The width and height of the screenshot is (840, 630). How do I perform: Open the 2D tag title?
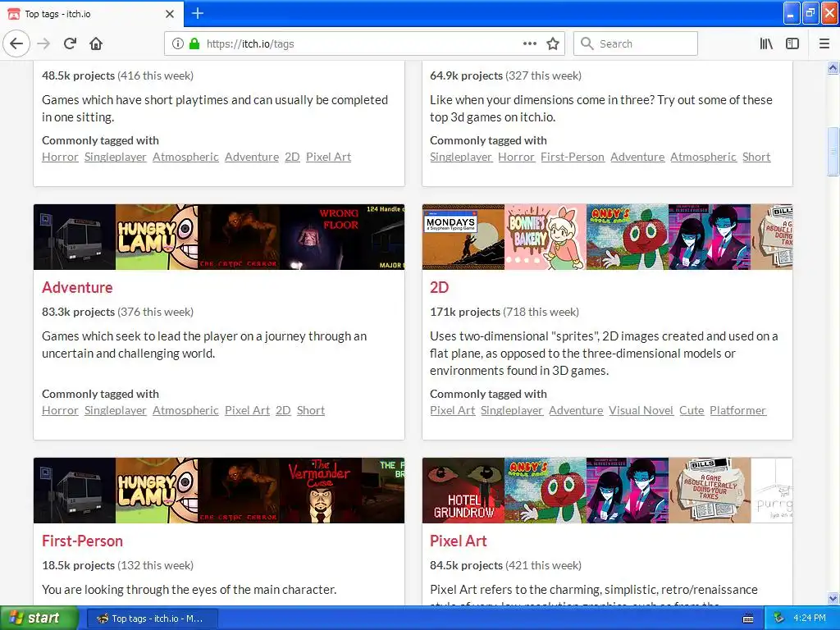coord(440,288)
